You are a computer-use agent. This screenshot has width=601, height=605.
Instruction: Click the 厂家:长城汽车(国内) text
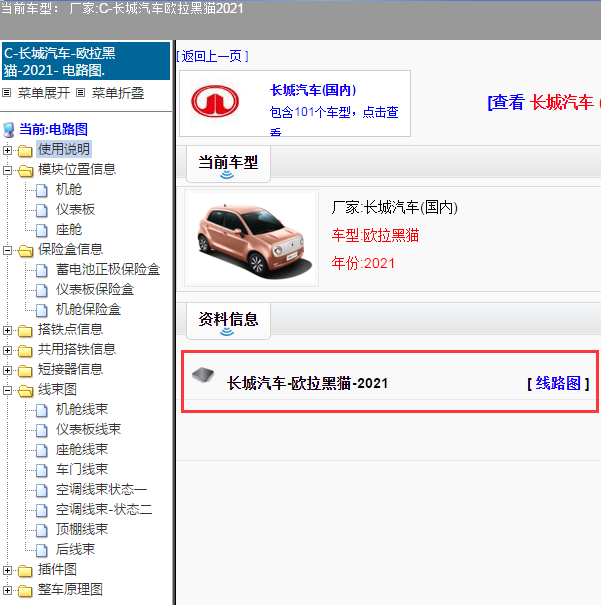395,208
